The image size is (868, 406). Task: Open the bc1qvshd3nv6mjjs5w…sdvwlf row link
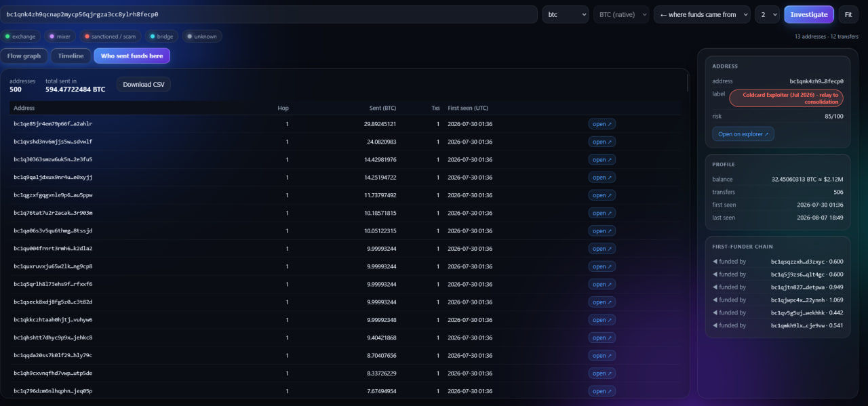coord(601,142)
